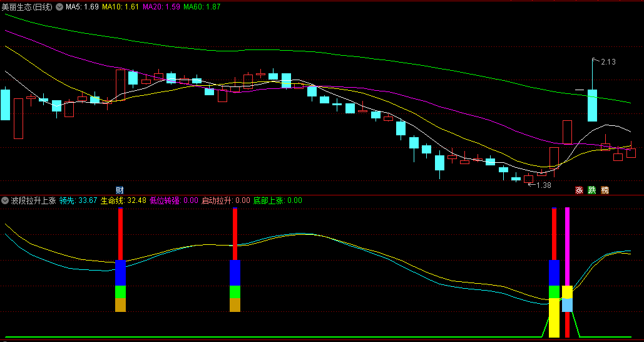Click the MA20: 1.59 label
The image size is (644, 342).
click(x=161, y=7)
